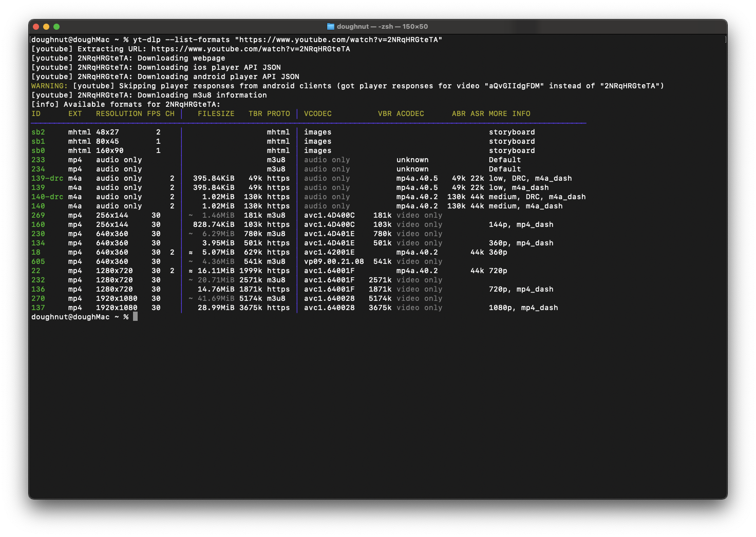Click the '160x90' resolution value
Image resolution: width=756 pixels, height=537 pixels.
pos(110,150)
